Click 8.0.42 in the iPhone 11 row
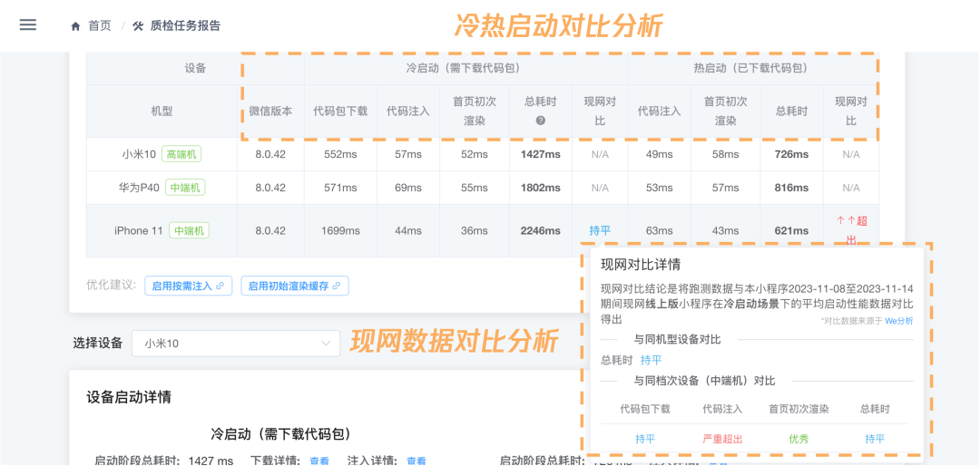Viewport: 980px width, 466px height. 270,230
